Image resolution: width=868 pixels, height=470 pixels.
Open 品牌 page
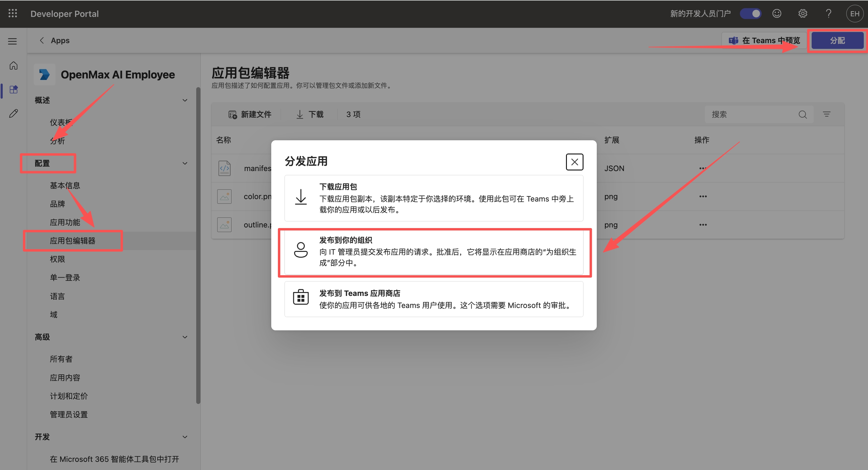[x=57, y=204]
